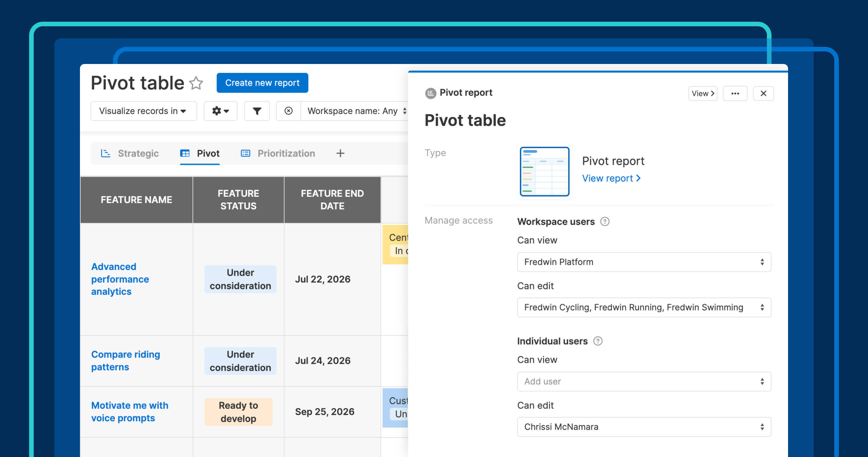Open the Can edit workspaces dropdown

point(644,307)
